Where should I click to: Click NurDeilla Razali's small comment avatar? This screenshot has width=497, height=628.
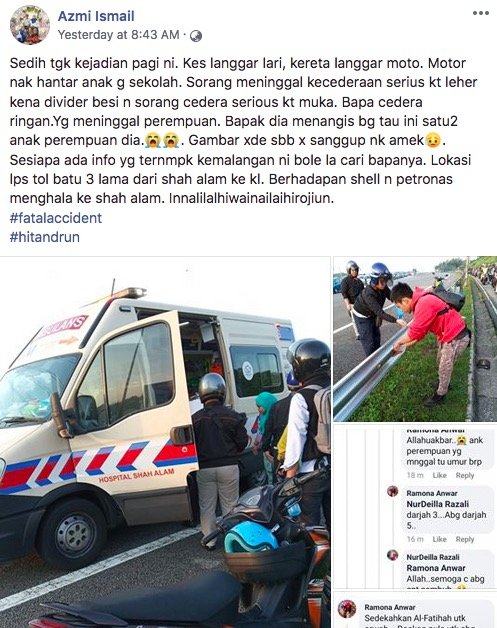392,555
